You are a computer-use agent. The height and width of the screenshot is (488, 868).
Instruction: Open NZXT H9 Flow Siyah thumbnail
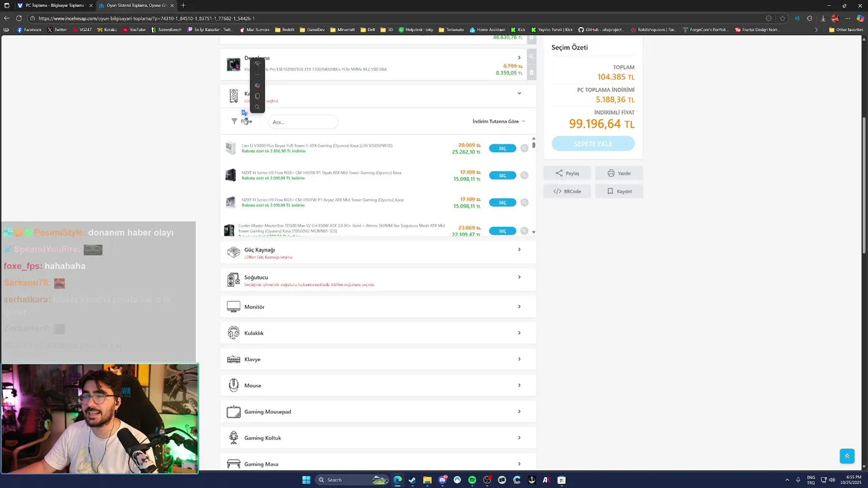(231, 175)
